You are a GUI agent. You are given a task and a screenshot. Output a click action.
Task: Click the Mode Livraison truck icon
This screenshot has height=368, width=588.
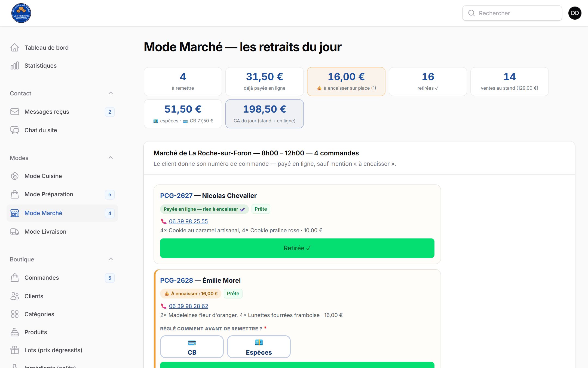coord(15,231)
